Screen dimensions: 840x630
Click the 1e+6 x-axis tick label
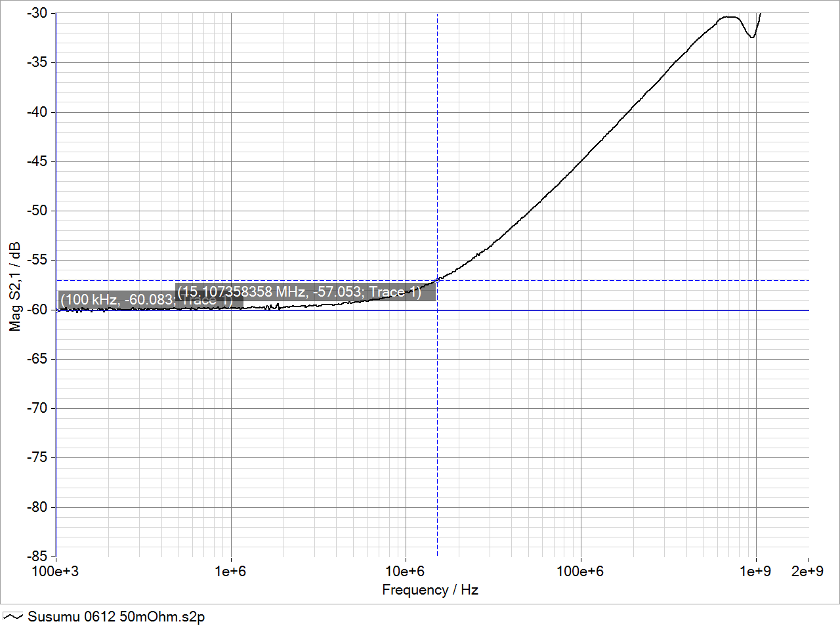point(230,572)
